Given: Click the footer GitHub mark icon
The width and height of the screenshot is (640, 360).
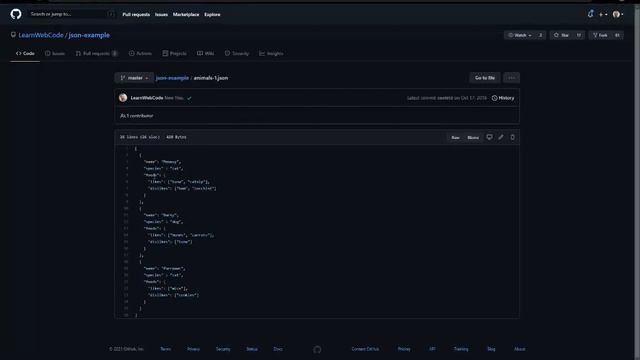Looking at the screenshot, I should pos(317,349).
